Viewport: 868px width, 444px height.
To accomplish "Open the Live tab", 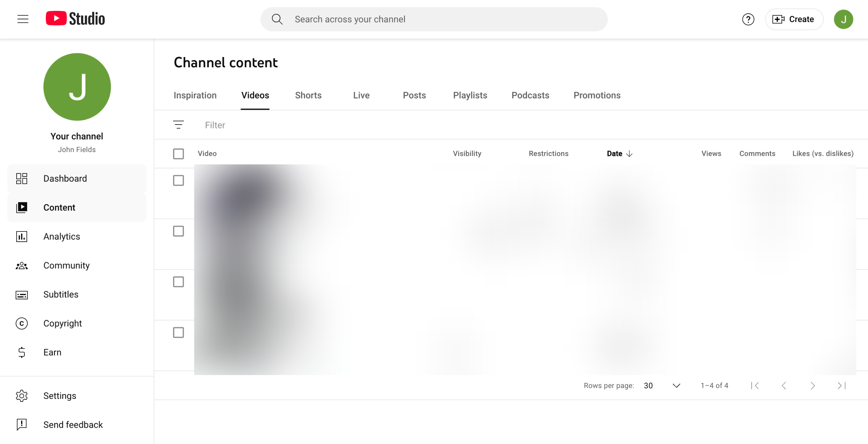I will point(361,95).
